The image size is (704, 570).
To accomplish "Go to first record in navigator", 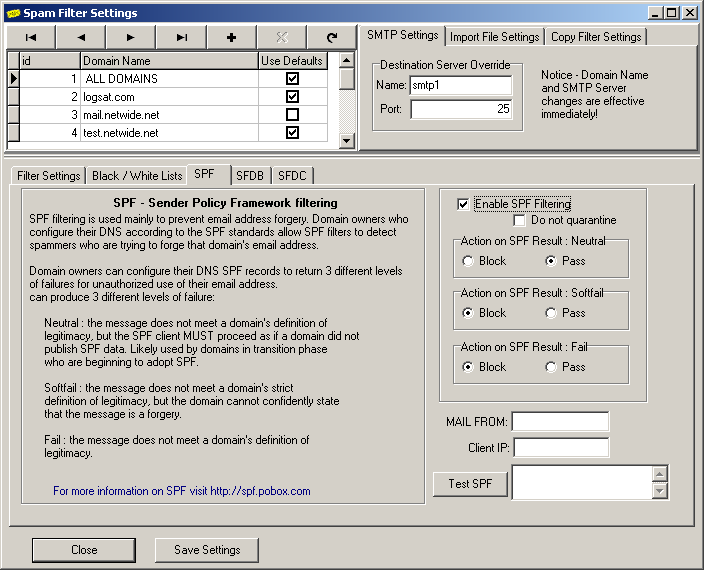I will click(32, 37).
